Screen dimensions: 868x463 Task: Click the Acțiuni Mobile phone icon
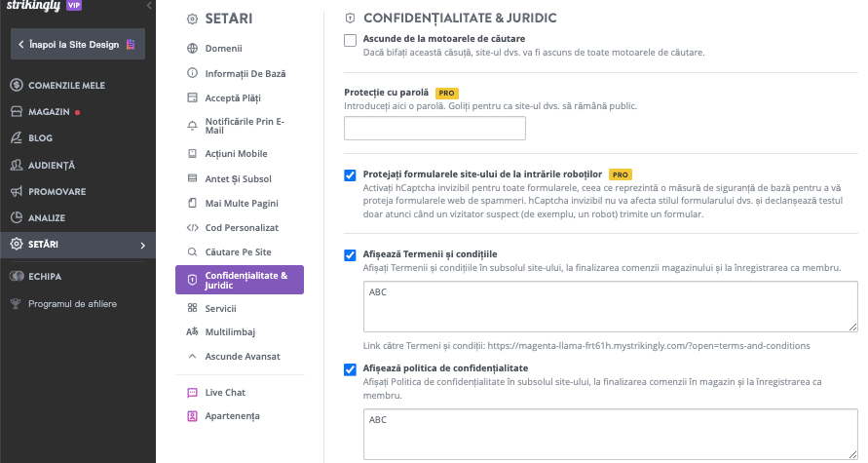click(x=192, y=153)
